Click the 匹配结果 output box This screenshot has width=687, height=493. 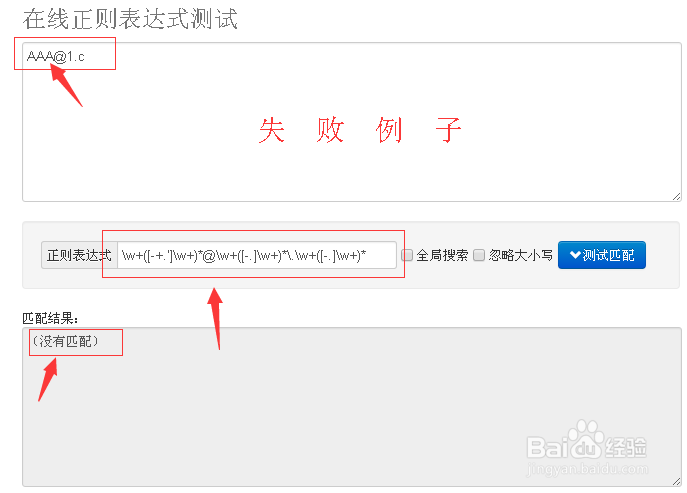pos(352,407)
